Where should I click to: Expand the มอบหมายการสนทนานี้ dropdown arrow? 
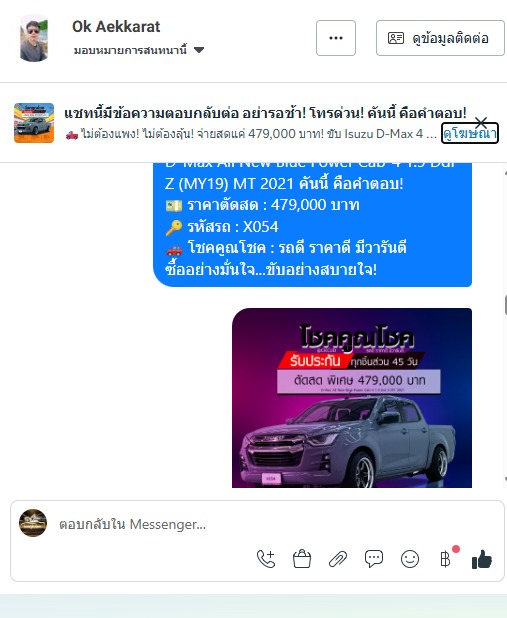coord(199,50)
